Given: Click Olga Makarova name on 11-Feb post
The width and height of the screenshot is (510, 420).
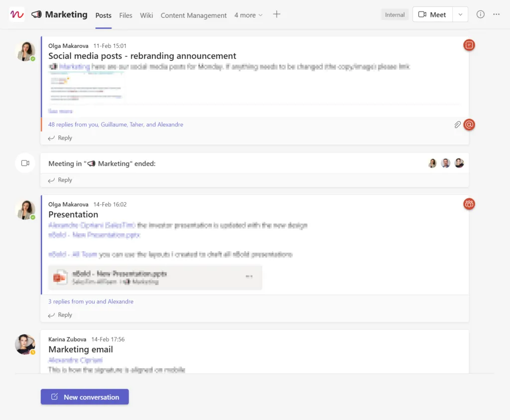Looking at the screenshot, I should 68,46.
